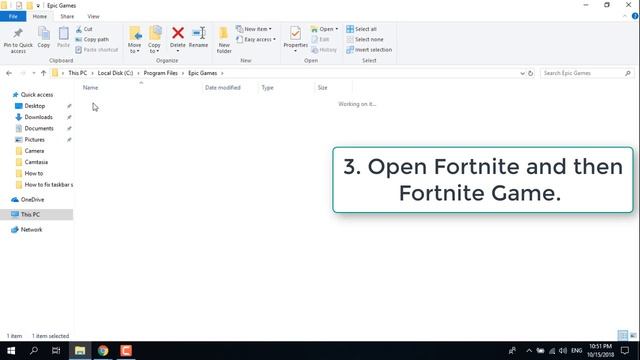Click Select none
The width and height of the screenshot is (640, 360).
[365, 39]
